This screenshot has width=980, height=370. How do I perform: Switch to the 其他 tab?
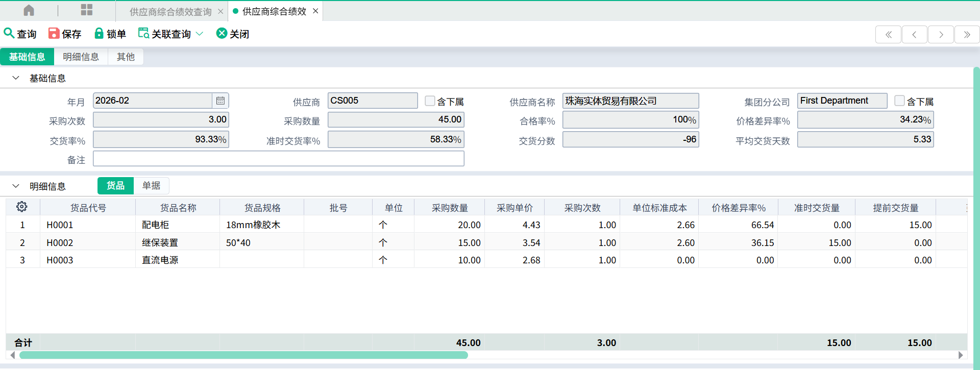point(126,57)
